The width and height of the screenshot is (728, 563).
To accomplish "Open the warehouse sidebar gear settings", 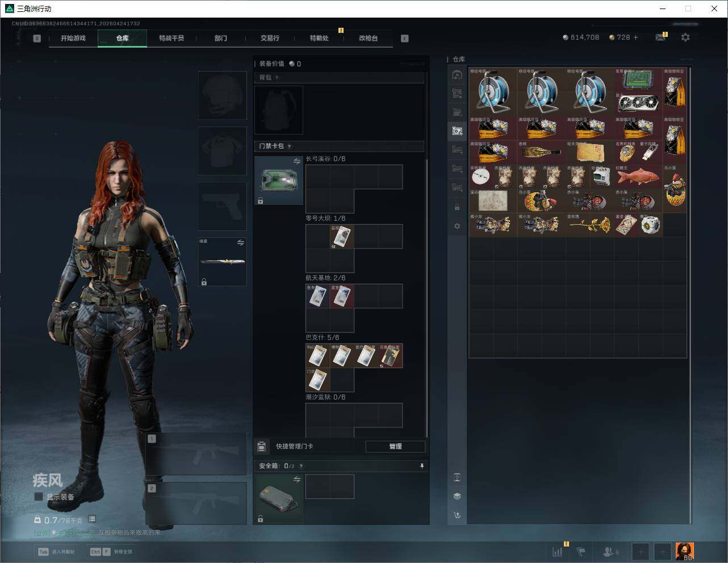I will [x=457, y=226].
